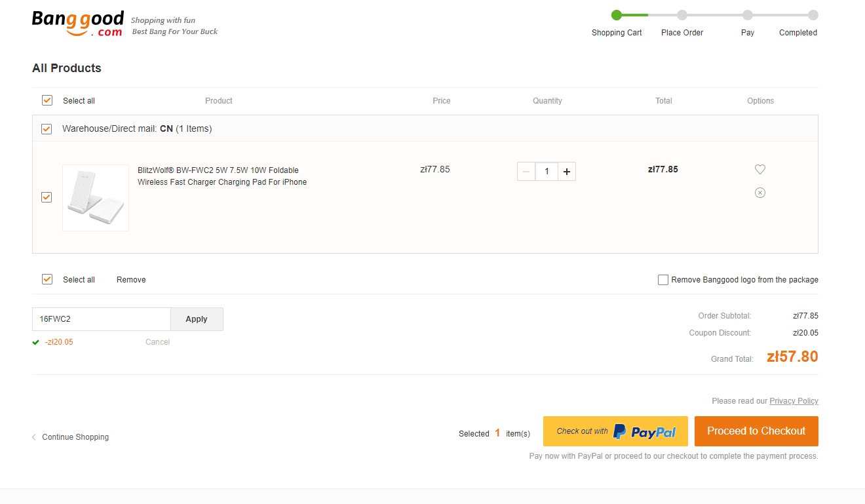Click the quantity input field showing 1
This screenshot has width=865, height=504.
[x=547, y=172]
